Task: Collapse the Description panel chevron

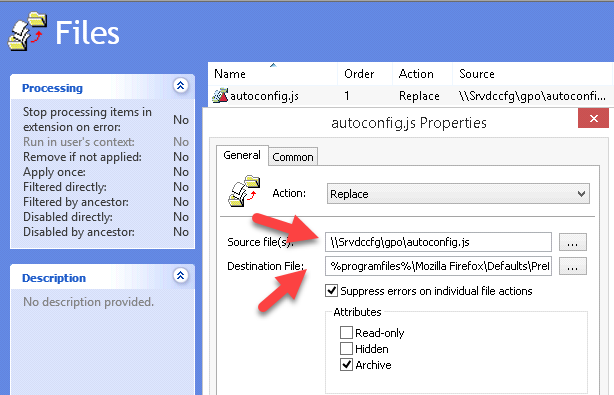Action: coord(181,276)
